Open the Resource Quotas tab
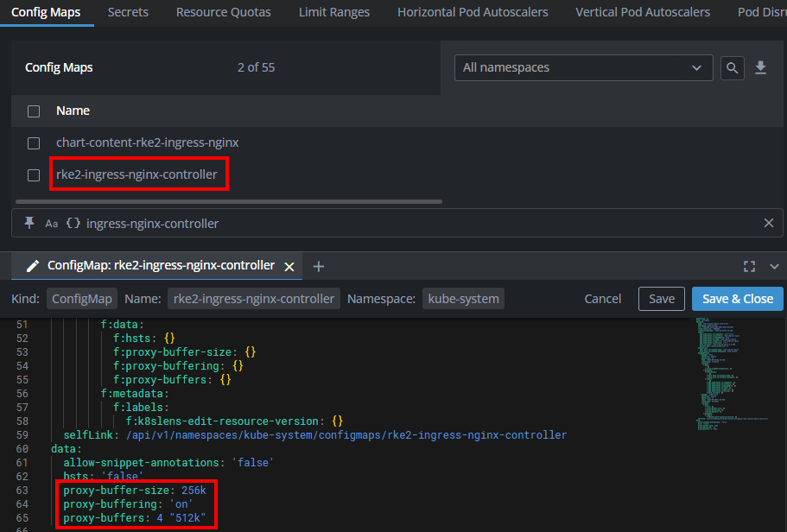Screen dimensions: 787x532 pyautogui.click(x=223, y=12)
